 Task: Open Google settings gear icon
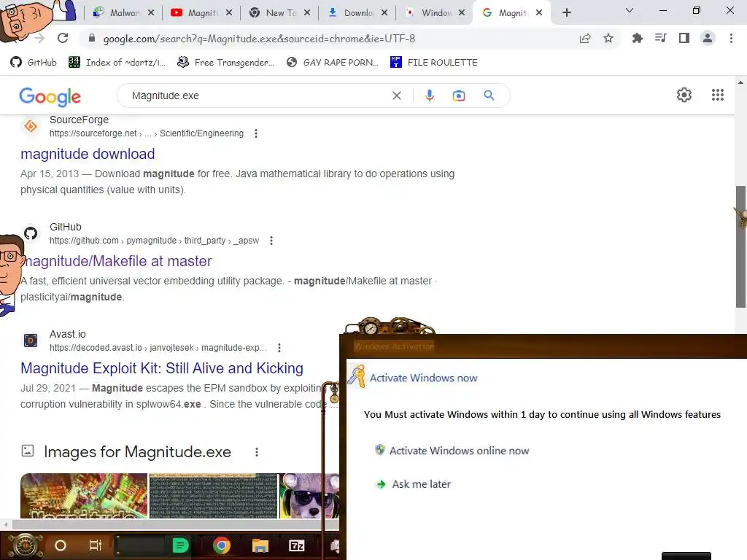click(684, 95)
